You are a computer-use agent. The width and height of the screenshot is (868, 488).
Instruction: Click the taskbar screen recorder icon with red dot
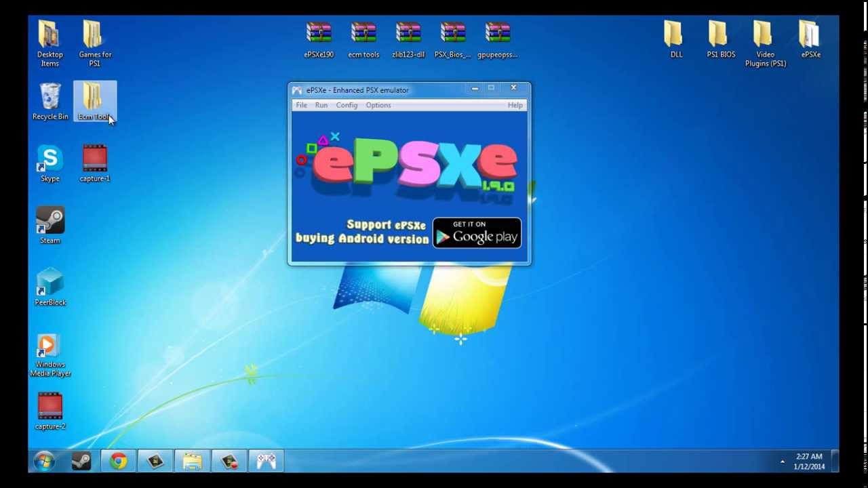tap(229, 462)
